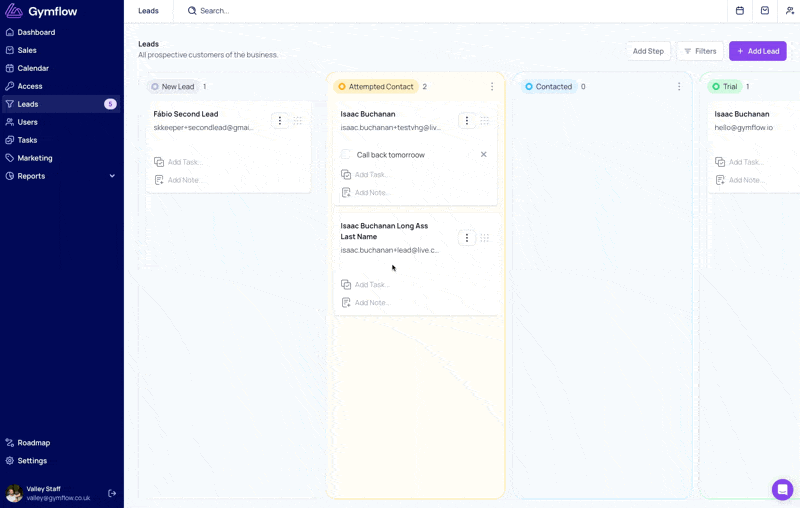Viewport: 800px width, 508px height.
Task: Delete the 'Call back tomorrow' task
Action: (x=484, y=155)
